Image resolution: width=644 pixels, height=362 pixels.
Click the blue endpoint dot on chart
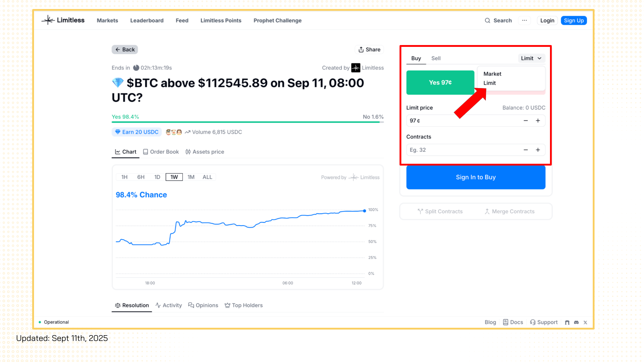364,211
